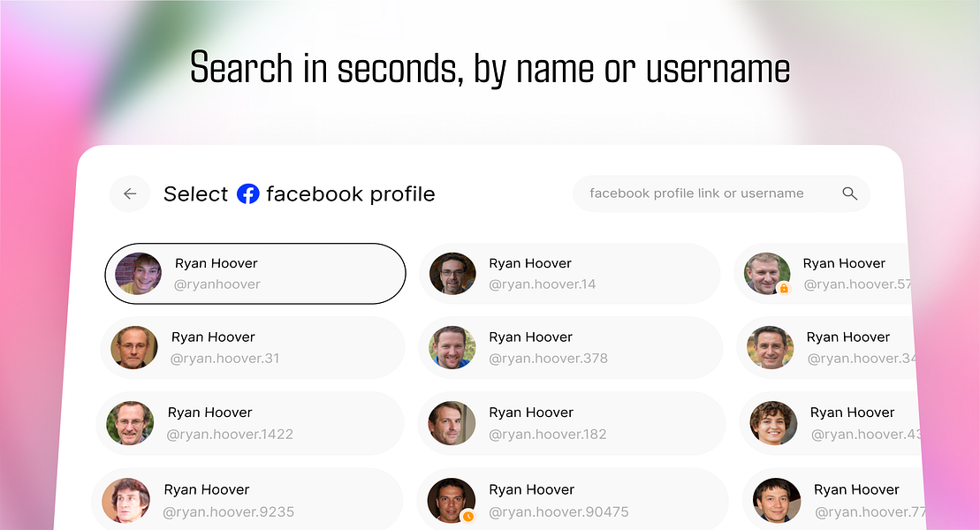This screenshot has width=980, height=530.
Task: Click the Facebook logo in the heading
Action: click(x=247, y=194)
